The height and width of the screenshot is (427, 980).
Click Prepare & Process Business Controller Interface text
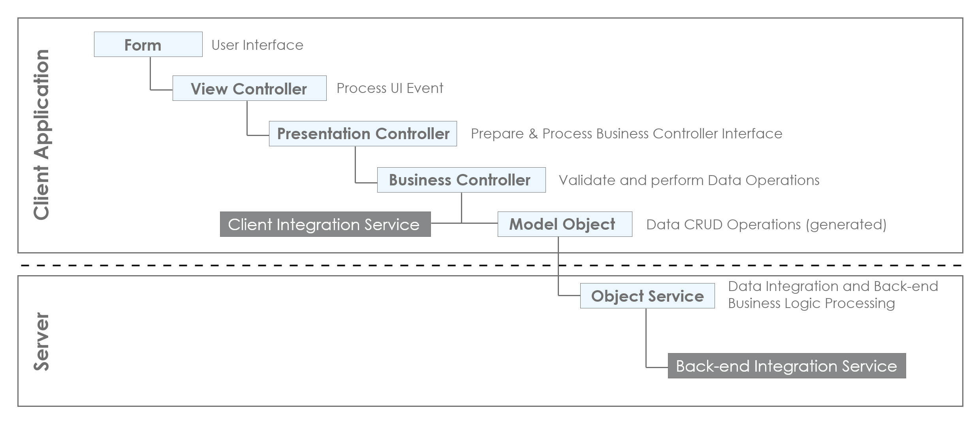coord(626,134)
